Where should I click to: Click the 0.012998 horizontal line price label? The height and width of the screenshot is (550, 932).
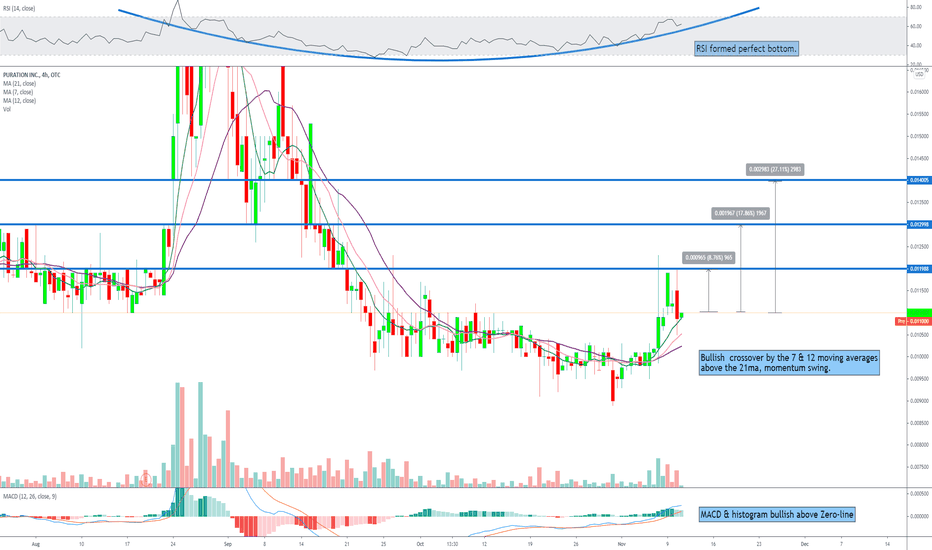(x=920, y=224)
